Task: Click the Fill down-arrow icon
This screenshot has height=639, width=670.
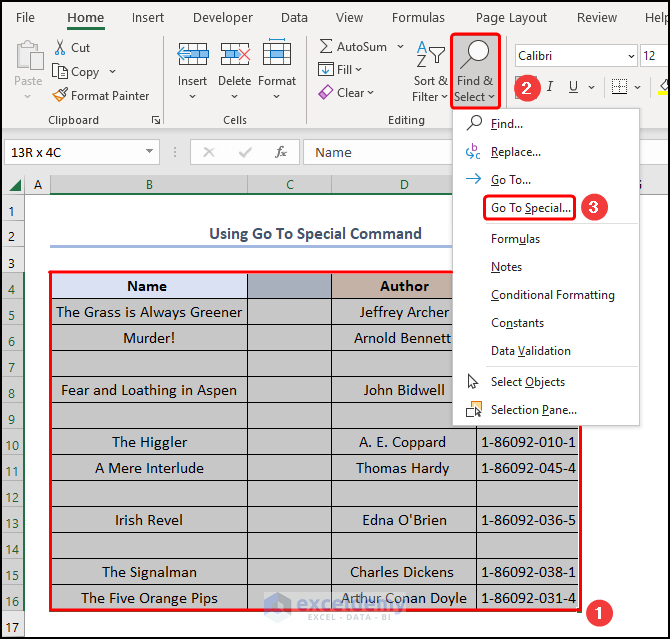Action: coord(326,69)
